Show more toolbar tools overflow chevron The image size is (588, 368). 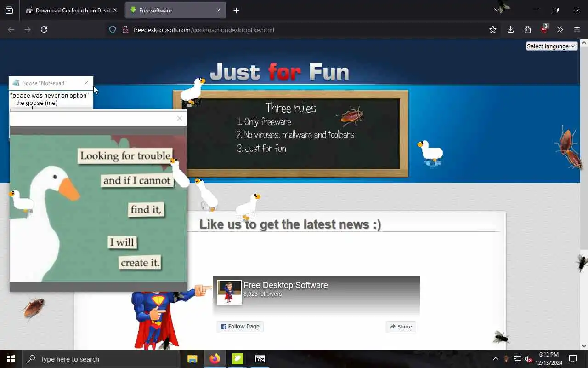(x=560, y=29)
